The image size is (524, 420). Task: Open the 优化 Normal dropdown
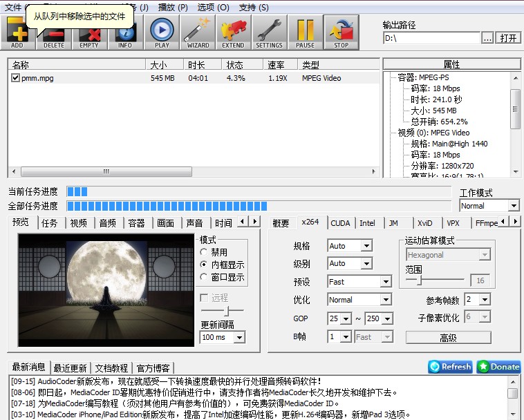(359, 300)
